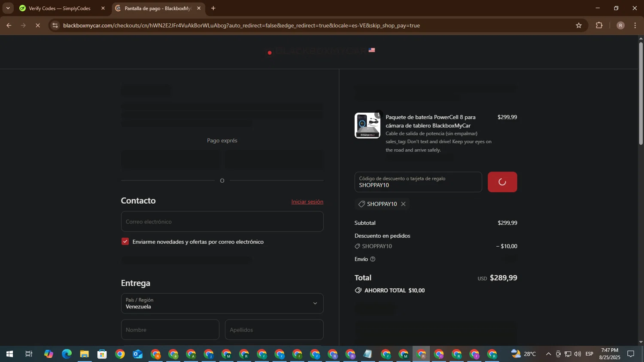Viewport: 644px width, 362px height.
Task: Close the Verify Codes — SimplyCodes tab
Action: (x=103, y=8)
